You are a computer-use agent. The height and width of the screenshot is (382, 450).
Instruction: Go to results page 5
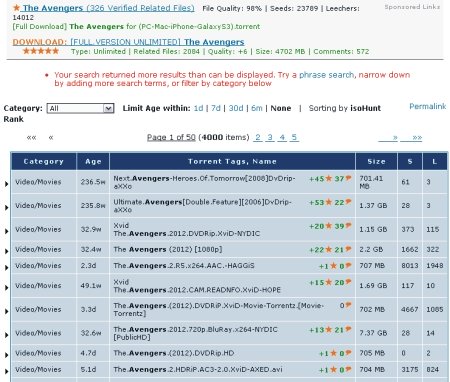pyautogui.click(x=294, y=137)
